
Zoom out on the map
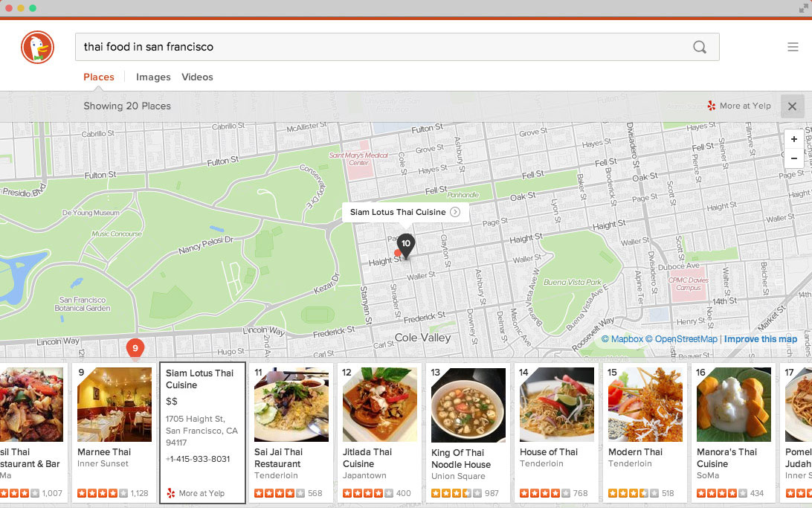click(x=794, y=158)
